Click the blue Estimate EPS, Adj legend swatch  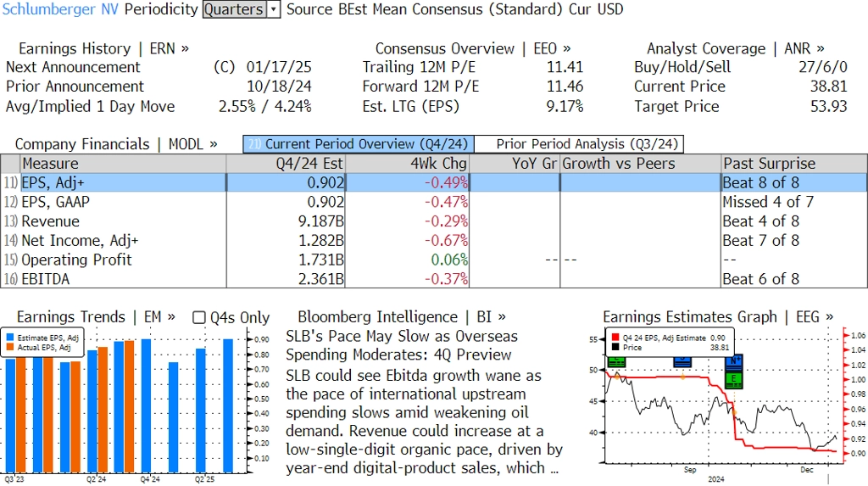[10, 338]
